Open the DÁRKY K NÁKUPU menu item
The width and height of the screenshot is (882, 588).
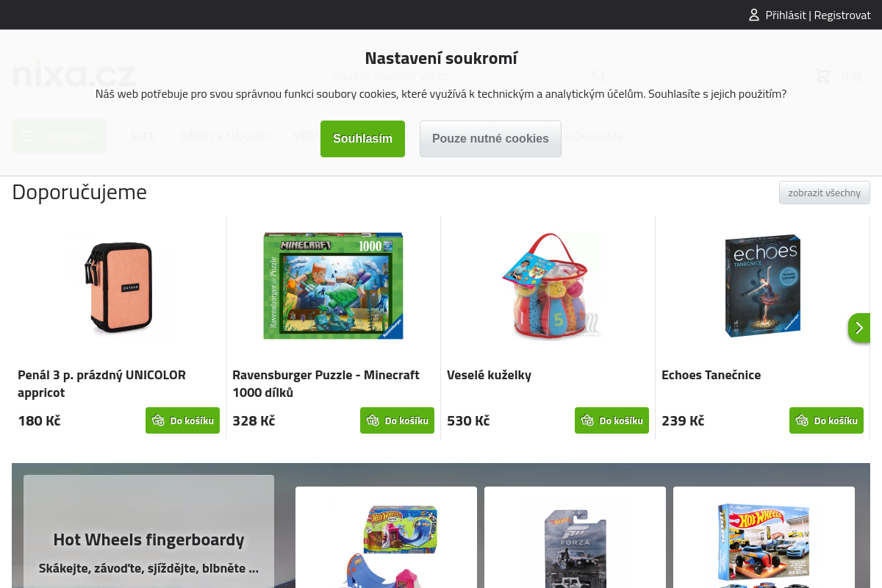[225, 137]
